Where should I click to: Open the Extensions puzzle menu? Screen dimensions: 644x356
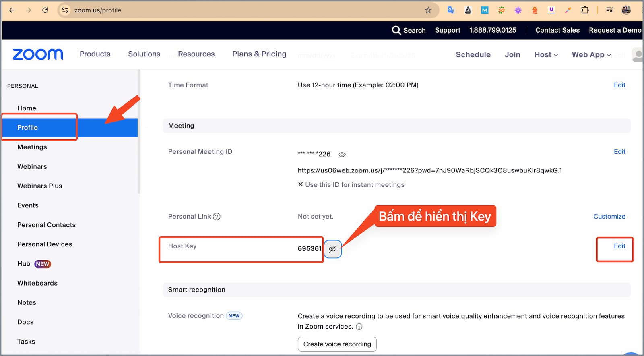tap(585, 10)
